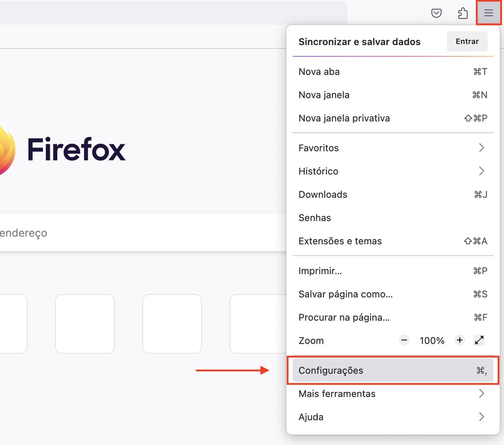Open Extensões e temas
This screenshot has width=504, height=445.
tap(393, 241)
